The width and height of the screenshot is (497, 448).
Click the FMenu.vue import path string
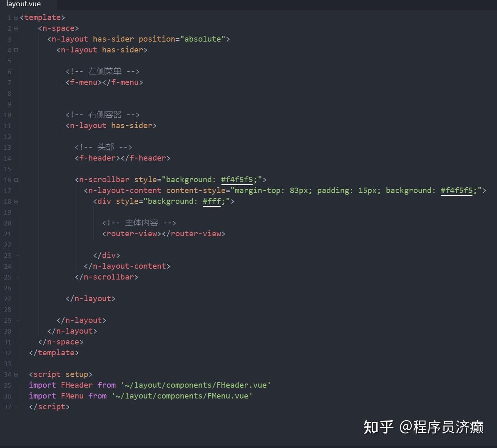tap(182, 396)
